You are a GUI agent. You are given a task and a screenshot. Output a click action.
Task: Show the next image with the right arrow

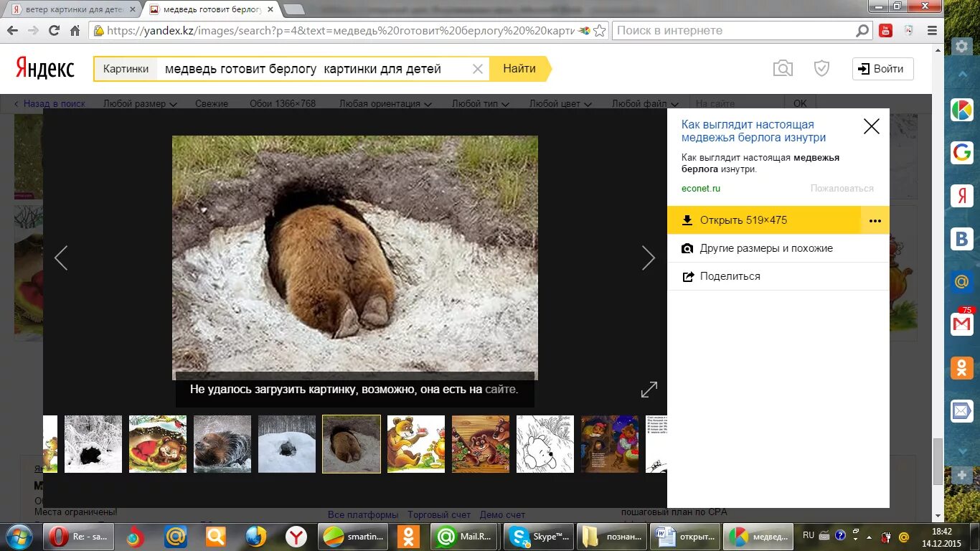pyautogui.click(x=648, y=258)
